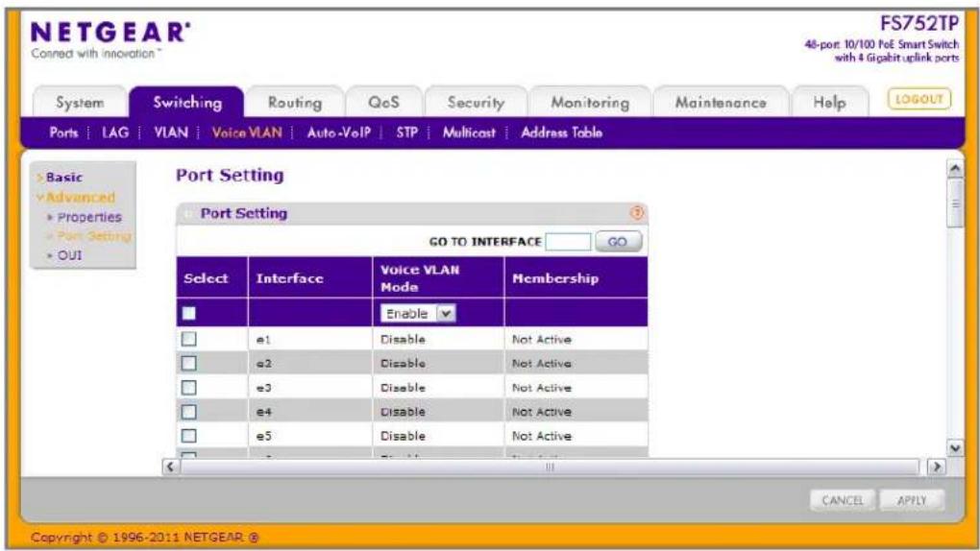This screenshot has height=551, width=980.
Task: Check the box for interface e3
Action: pos(188,387)
